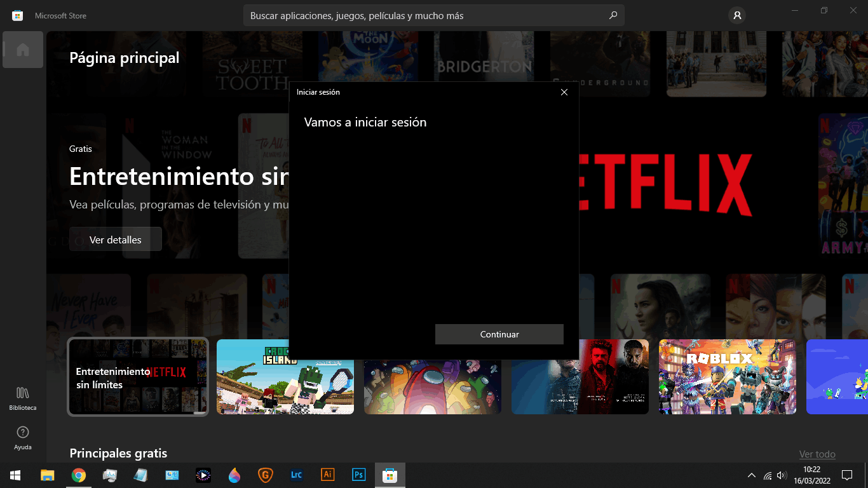The height and width of the screenshot is (488, 868).
Task: Click the Principales gratis heading
Action: pos(118,453)
